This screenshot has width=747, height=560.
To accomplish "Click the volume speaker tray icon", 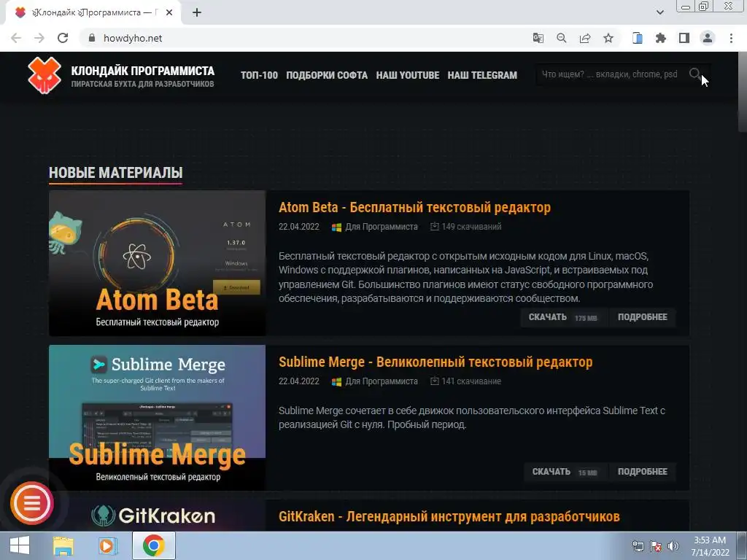I will pos(673,546).
